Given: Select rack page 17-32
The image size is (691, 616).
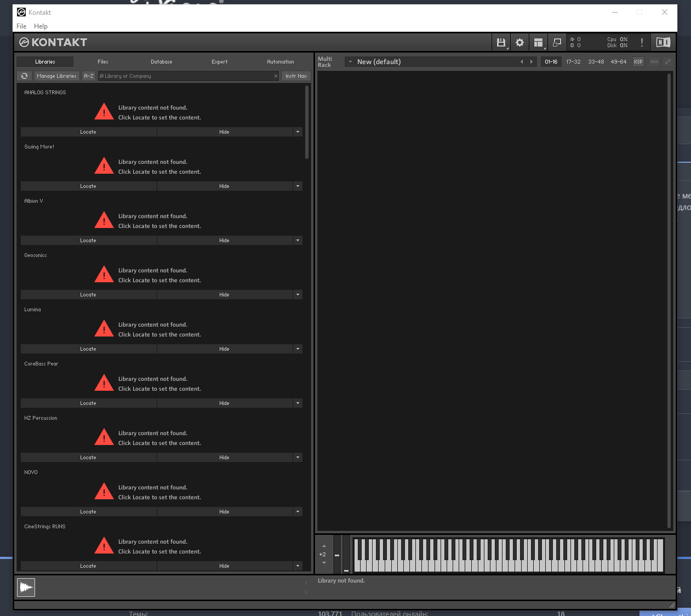Looking at the screenshot, I should (x=573, y=62).
